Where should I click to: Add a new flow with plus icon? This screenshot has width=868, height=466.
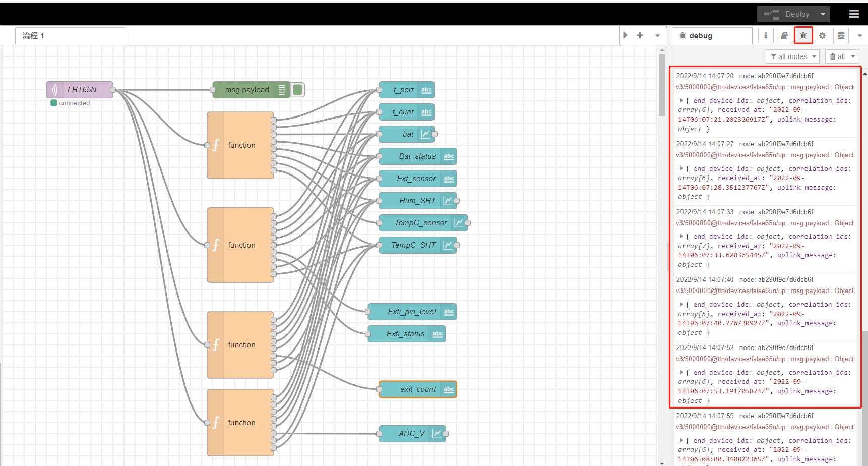(x=640, y=35)
